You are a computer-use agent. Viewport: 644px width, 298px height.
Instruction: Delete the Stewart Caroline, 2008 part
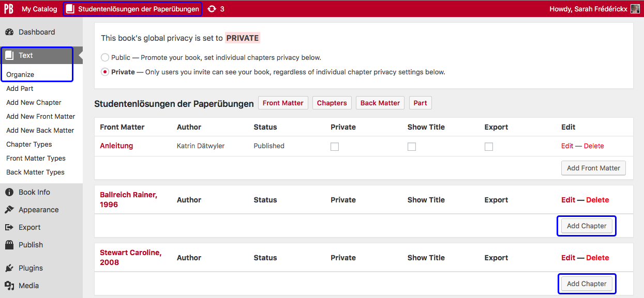tap(597, 258)
